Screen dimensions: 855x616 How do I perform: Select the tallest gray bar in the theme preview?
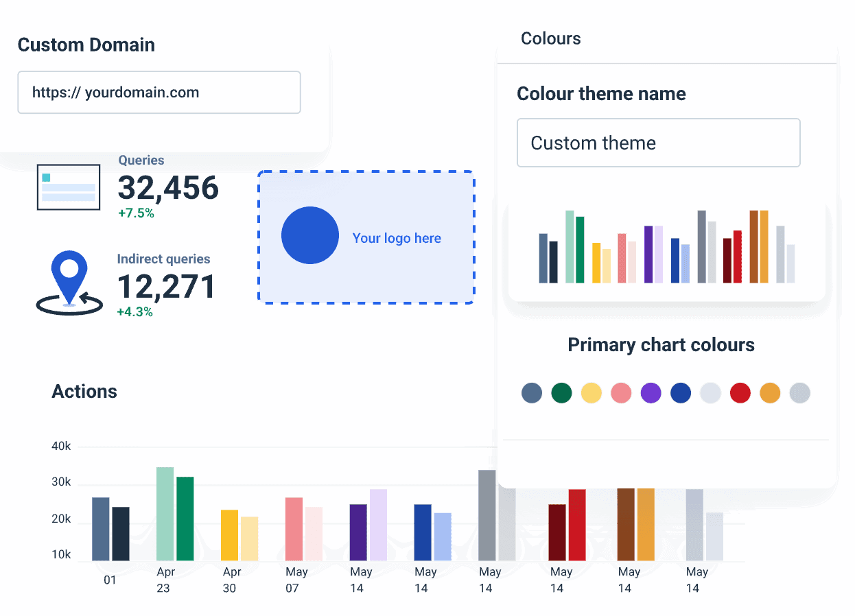click(701, 247)
